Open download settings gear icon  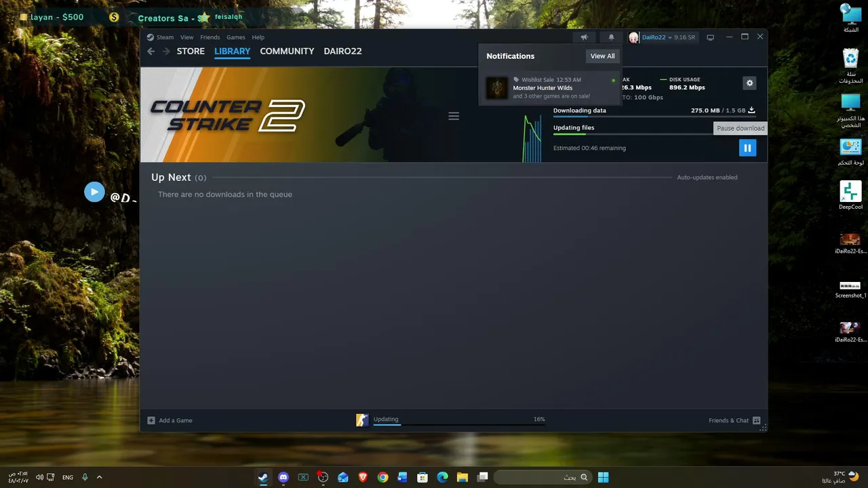point(749,83)
